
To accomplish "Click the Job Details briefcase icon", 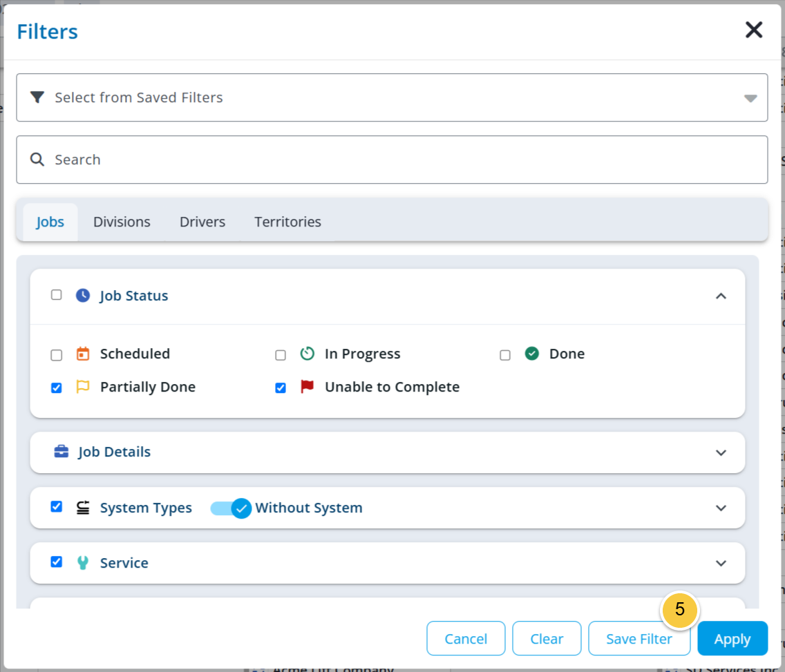I will [61, 451].
